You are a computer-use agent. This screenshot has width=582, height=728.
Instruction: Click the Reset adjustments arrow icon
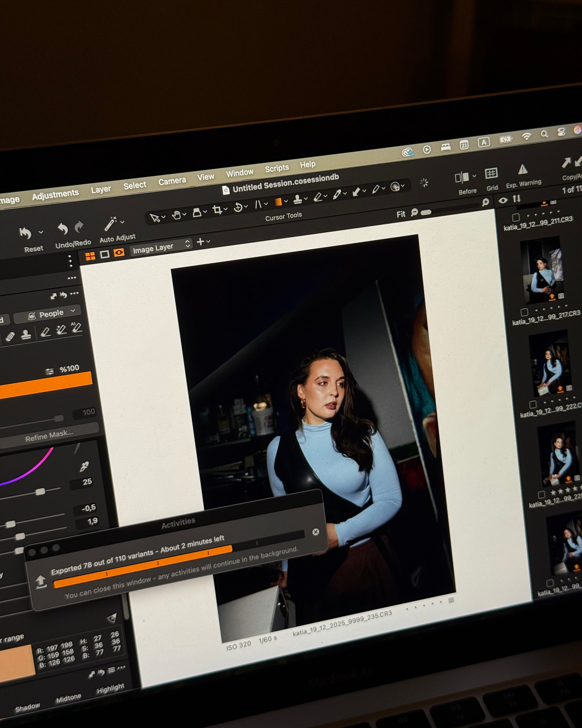(x=26, y=233)
